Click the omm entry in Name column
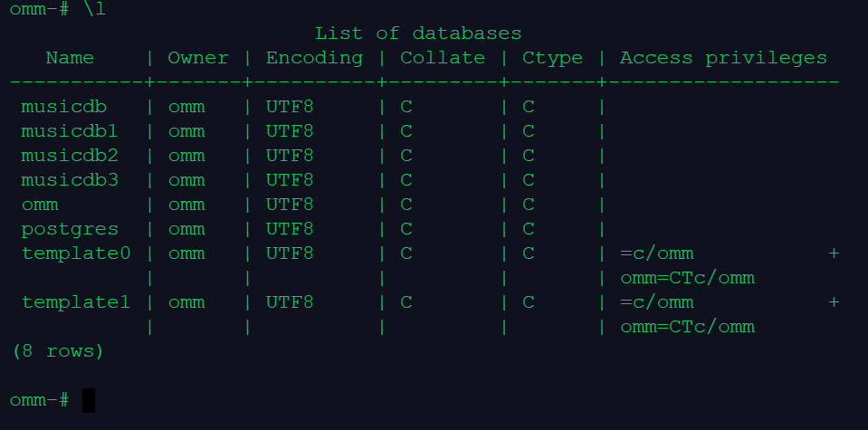The height and width of the screenshot is (430, 868). pos(40,205)
